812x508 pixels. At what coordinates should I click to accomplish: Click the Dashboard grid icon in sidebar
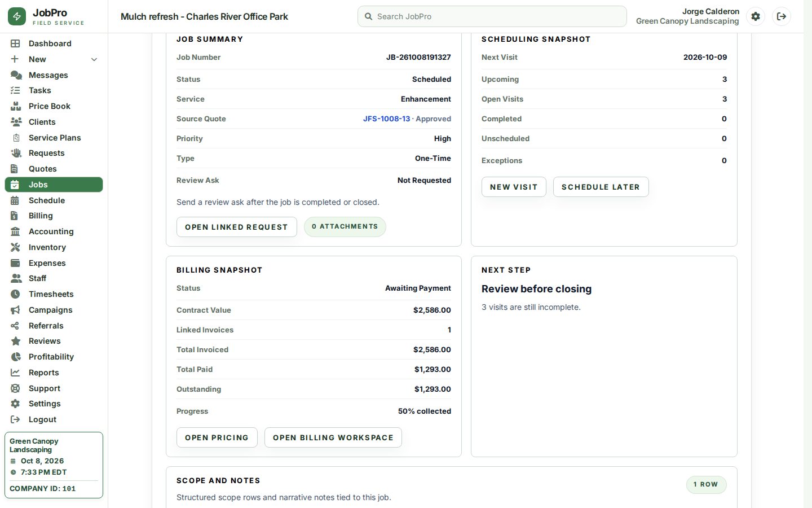click(x=15, y=43)
